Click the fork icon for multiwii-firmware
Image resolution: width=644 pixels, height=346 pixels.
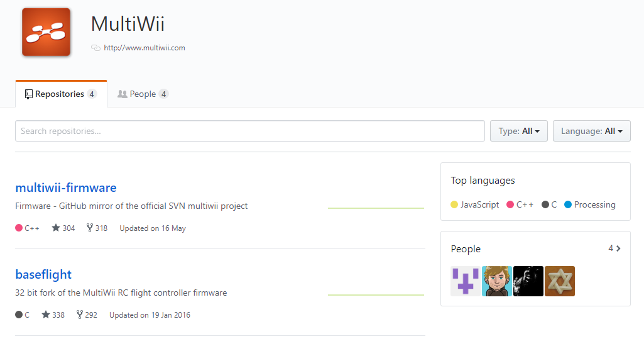pos(90,228)
